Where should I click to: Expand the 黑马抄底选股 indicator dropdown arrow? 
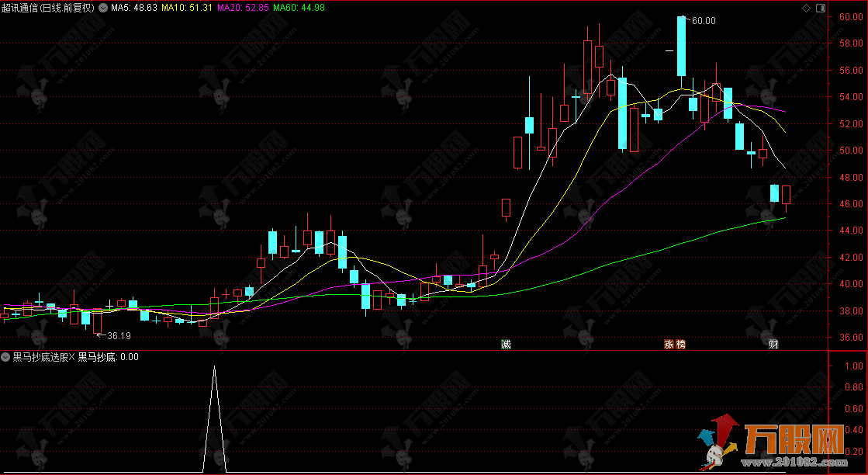(x=6, y=358)
